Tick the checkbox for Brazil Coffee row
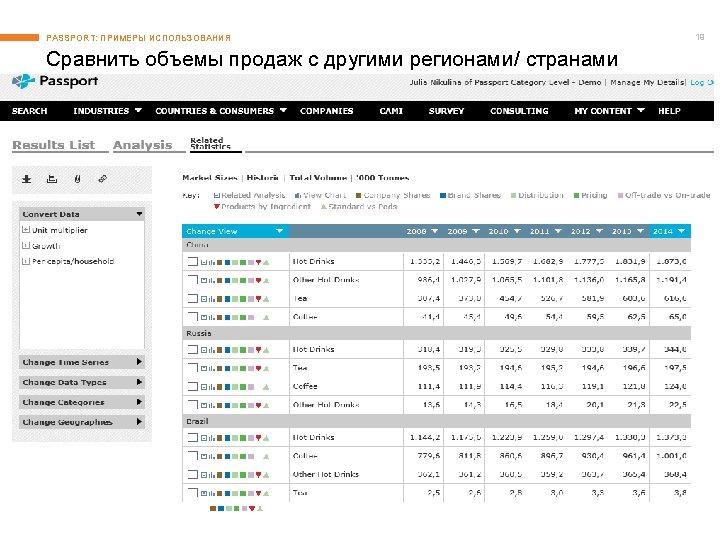 click(192, 456)
